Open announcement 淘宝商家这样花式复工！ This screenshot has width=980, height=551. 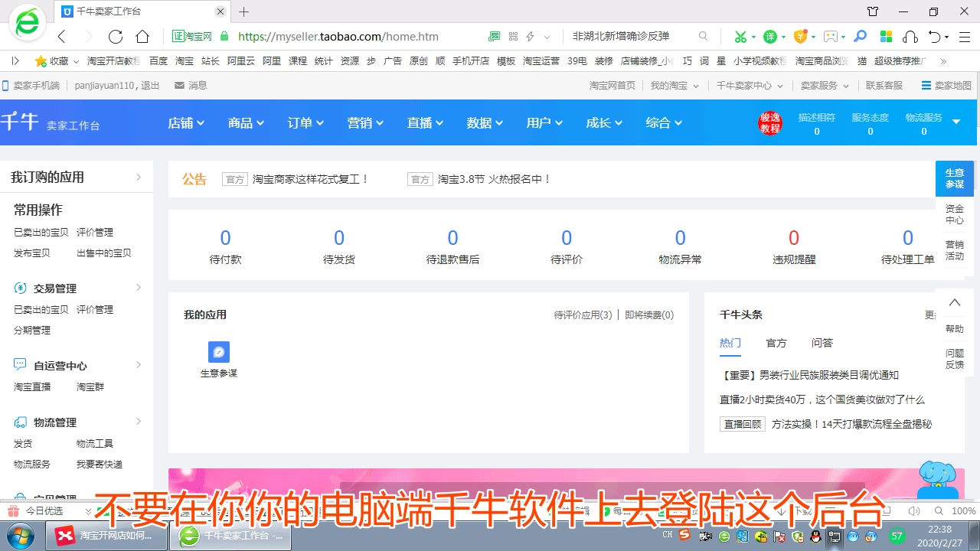coord(311,179)
